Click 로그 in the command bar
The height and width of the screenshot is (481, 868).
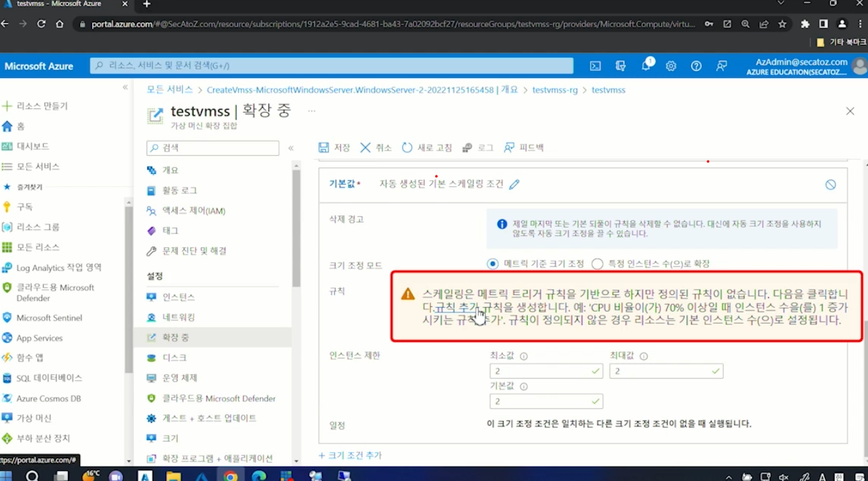[478, 148]
